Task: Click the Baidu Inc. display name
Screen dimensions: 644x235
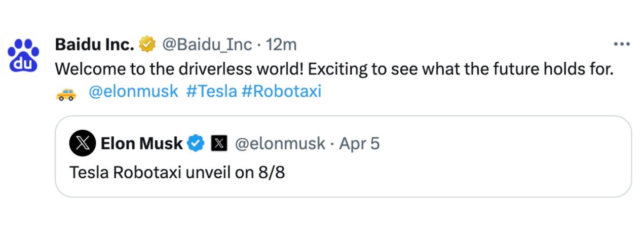Action: [x=94, y=45]
